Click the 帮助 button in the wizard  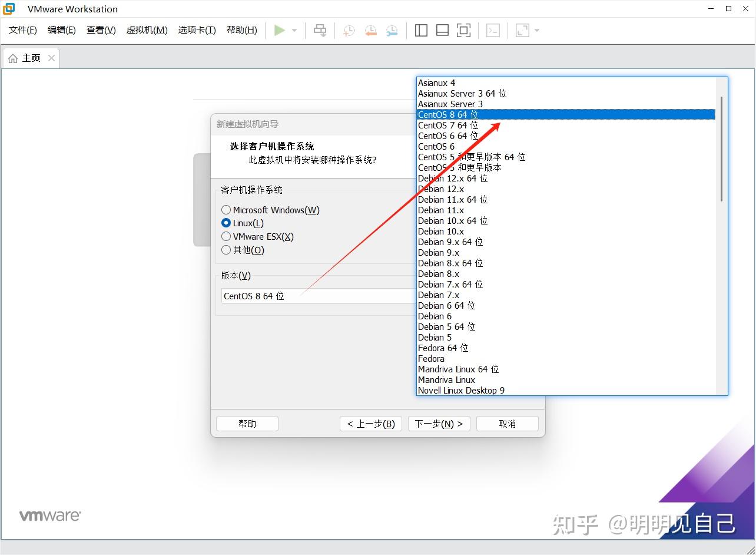click(x=247, y=423)
